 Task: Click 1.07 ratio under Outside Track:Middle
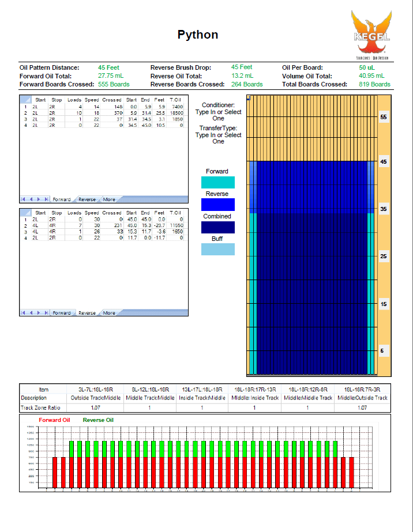coord(95,408)
